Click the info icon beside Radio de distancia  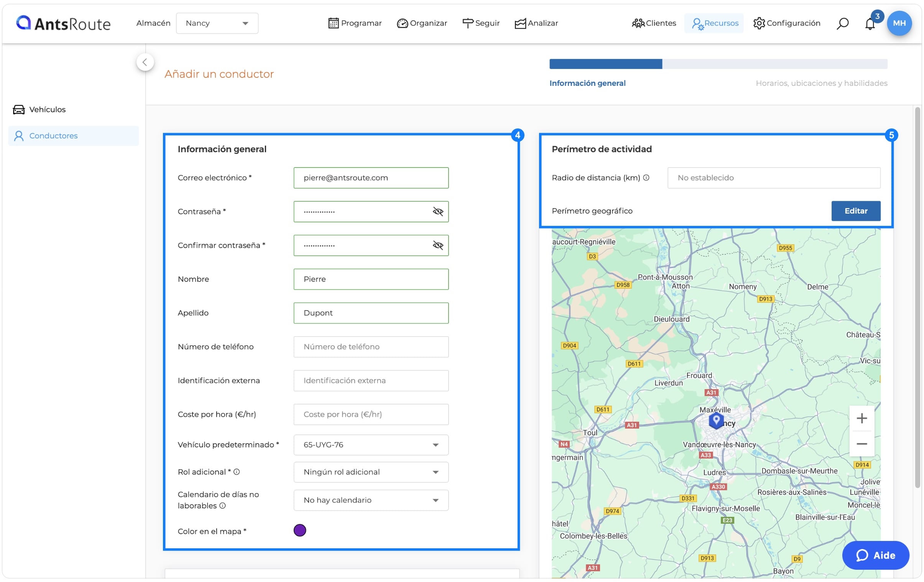[x=646, y=178]
